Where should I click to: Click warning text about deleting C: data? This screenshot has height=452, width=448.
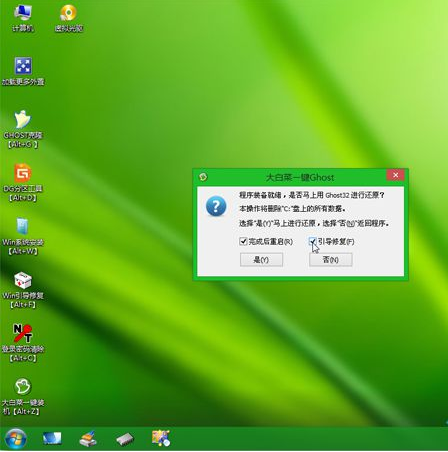(292, 209)
